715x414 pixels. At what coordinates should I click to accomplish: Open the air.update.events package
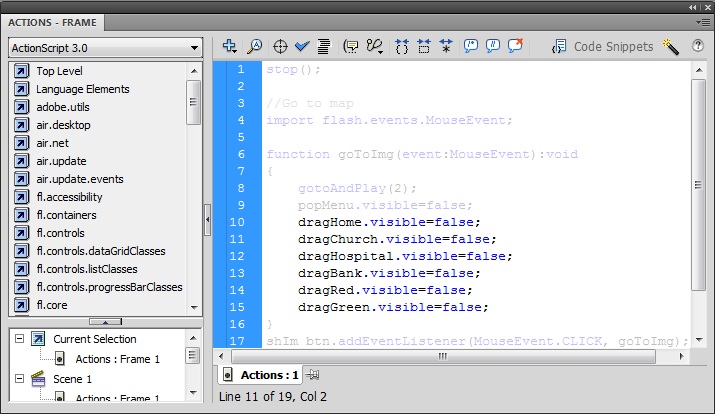coord(80,179)
